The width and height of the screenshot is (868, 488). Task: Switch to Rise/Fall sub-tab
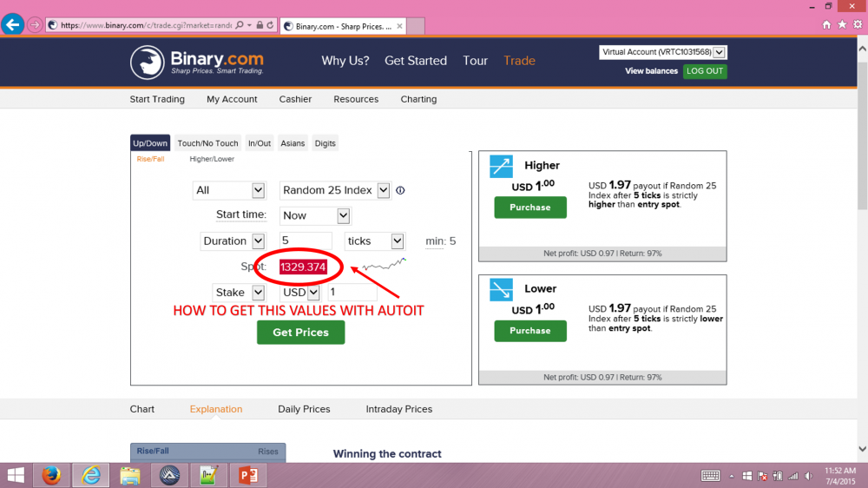[150, 159]
